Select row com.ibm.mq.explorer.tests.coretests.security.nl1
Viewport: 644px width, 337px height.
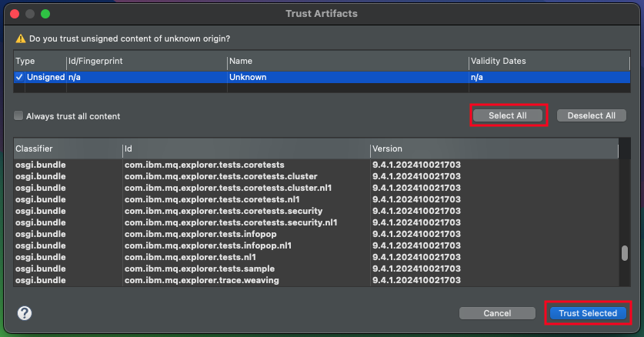pos(316,222)
